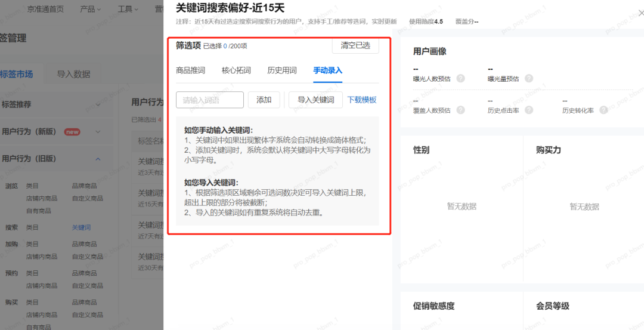Select 类目 in the 预约 row
This screenshot has width=644, height=330.
click(32, 273)
